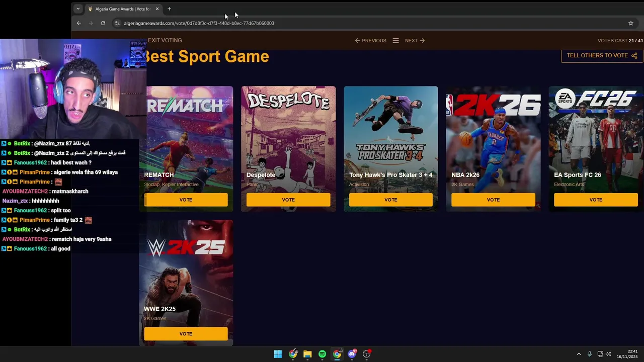
Task: Vote for EA Sports FC 26
Action: coord(596,200)
